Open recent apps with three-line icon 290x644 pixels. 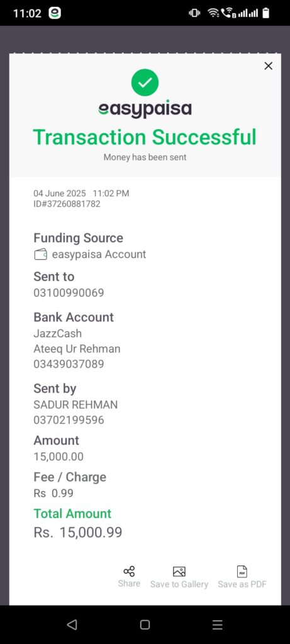click(217, 625)
